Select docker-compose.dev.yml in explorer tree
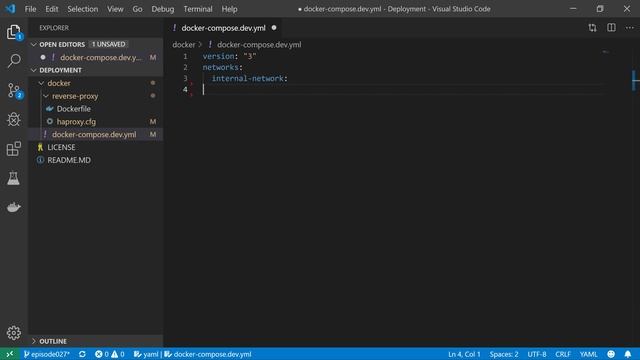The height and width of the screenshot is (360, 640). tap(94, 134)
